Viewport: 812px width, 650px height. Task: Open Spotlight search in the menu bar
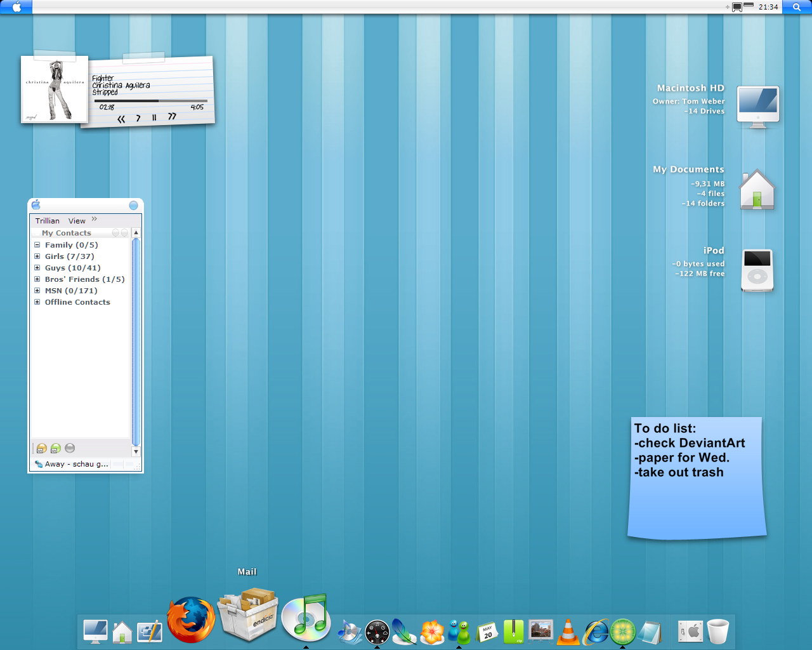(x=797, y=7)
